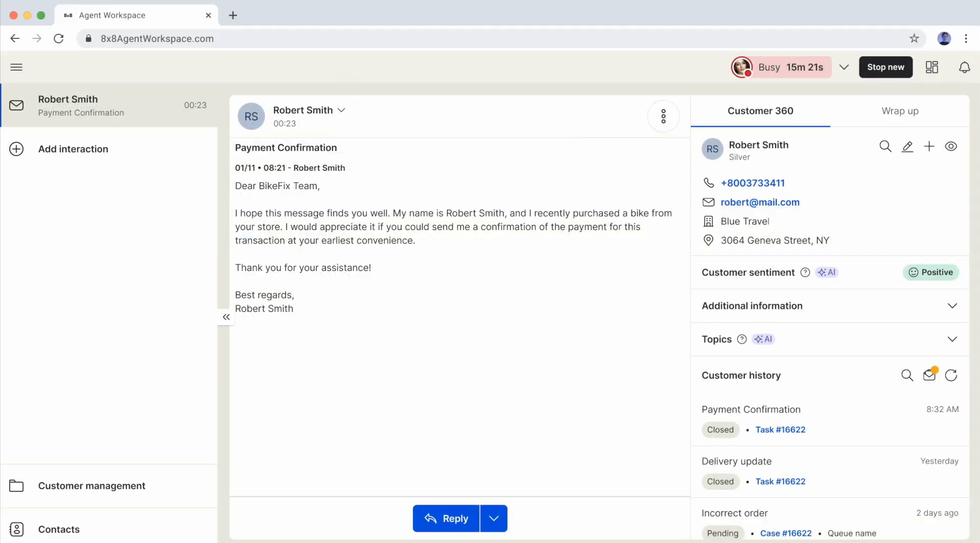Click Stop new to pause incoming interactions

click(x=885, y=67)
